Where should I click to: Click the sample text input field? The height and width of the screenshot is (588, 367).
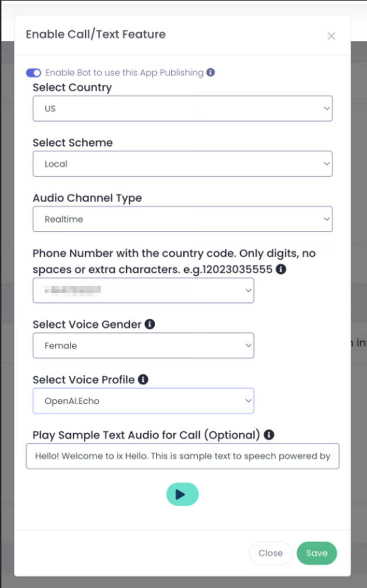(182, 456)
